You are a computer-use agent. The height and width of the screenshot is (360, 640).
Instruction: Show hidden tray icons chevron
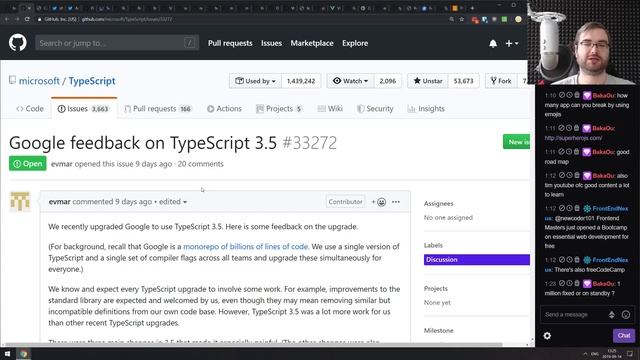click(x=585, y=353)
